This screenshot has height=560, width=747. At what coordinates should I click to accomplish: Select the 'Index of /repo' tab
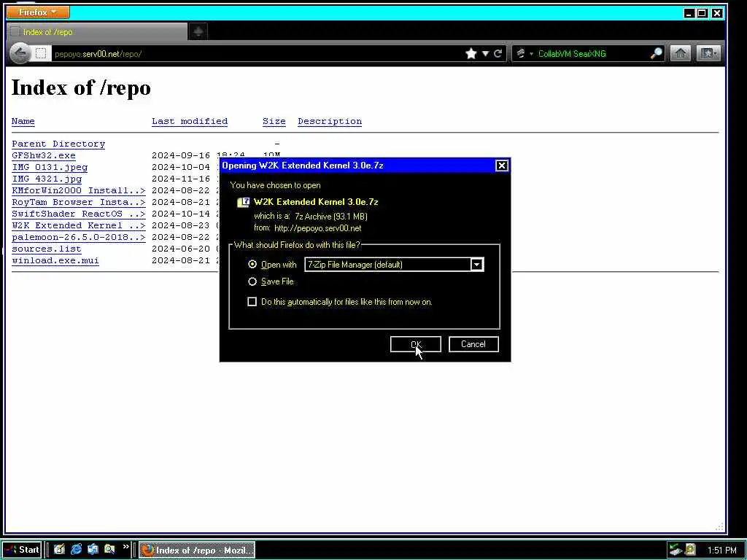pyautogui.click(x=98, y=32)
